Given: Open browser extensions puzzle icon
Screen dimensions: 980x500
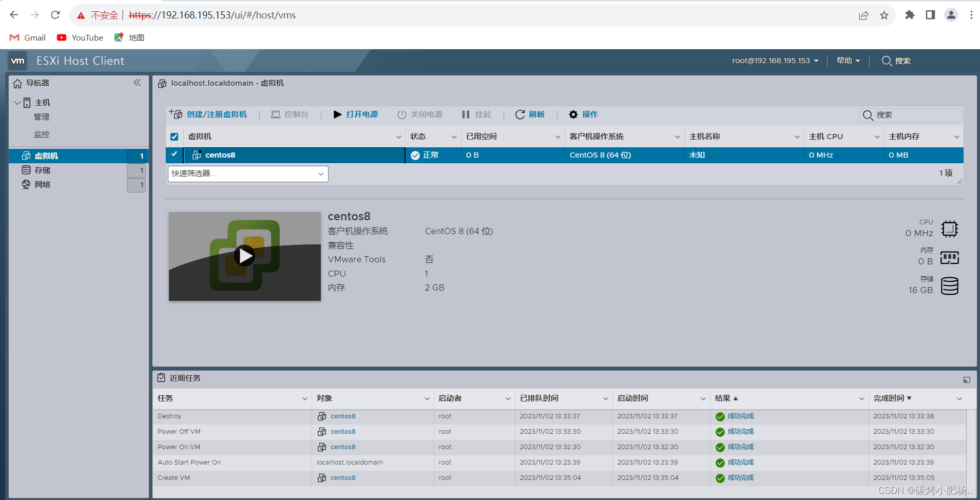Looking at the screenshot, I should pyautogui.click(x=910, y=15).
